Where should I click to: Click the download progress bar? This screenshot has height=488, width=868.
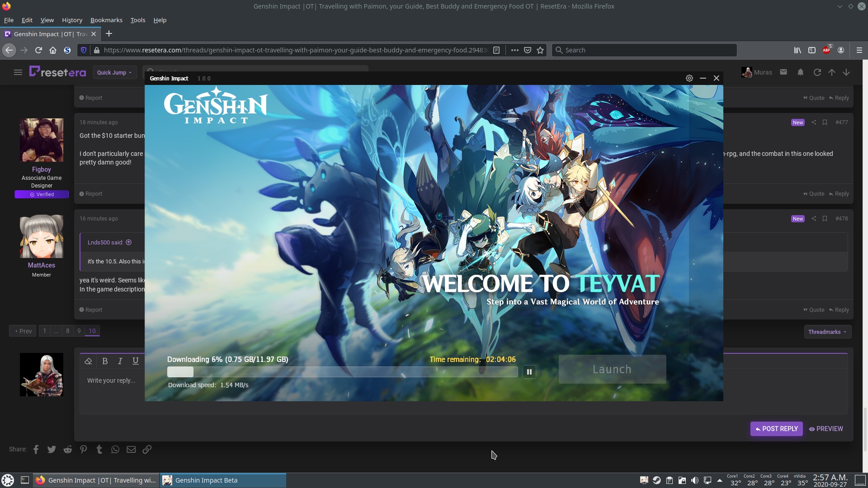(x=342, y=372)
